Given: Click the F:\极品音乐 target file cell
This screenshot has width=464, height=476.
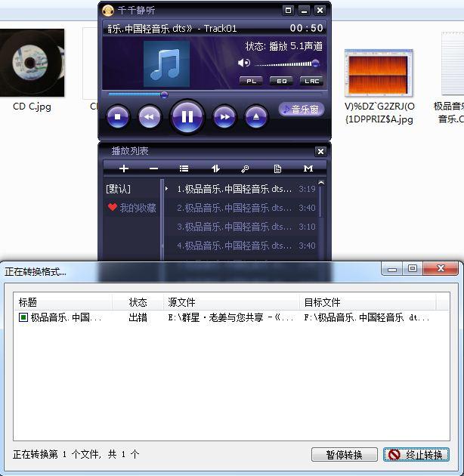Looking at the screenshot, I should [x=367, y=317].
